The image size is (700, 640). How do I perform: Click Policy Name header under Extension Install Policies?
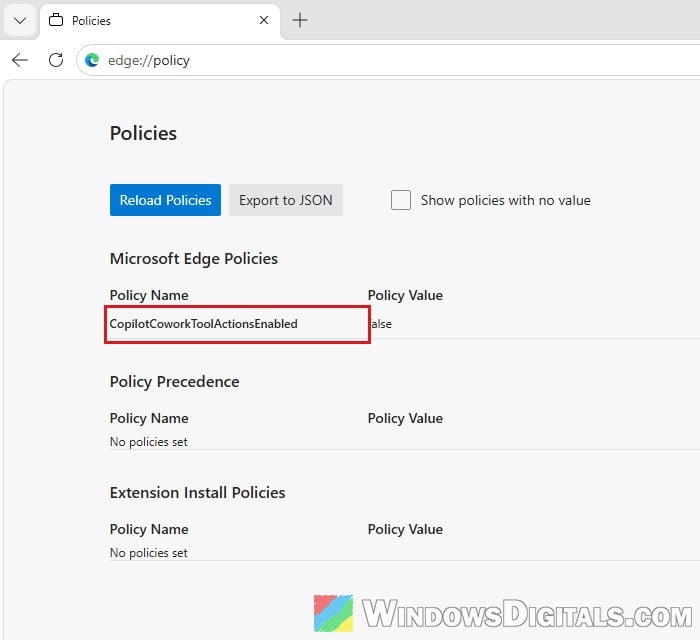coord(149,529)
